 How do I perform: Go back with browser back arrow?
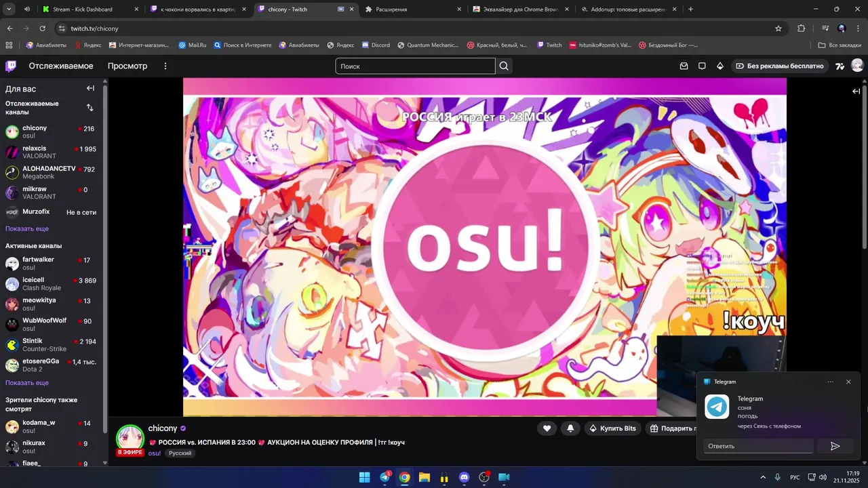click(9, 28)
